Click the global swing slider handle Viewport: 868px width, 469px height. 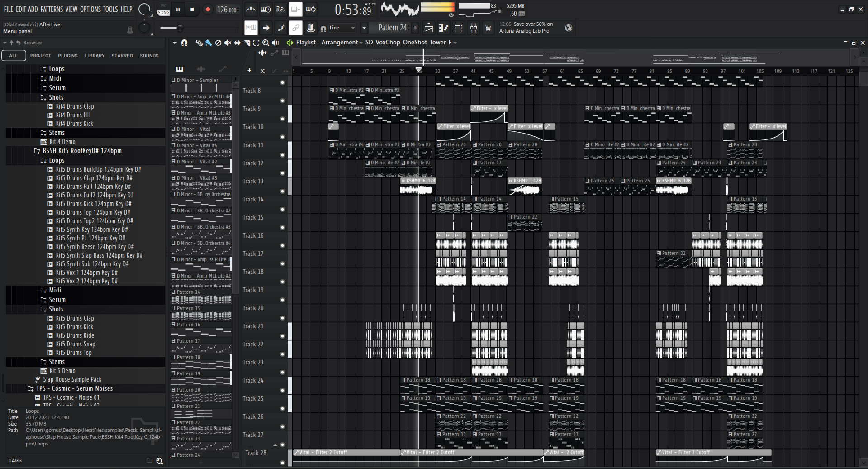(180, 28)
